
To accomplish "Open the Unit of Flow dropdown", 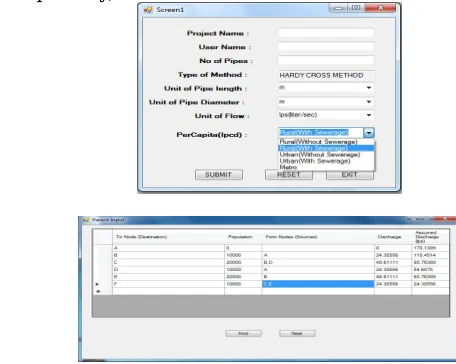I will click(369, 115).
